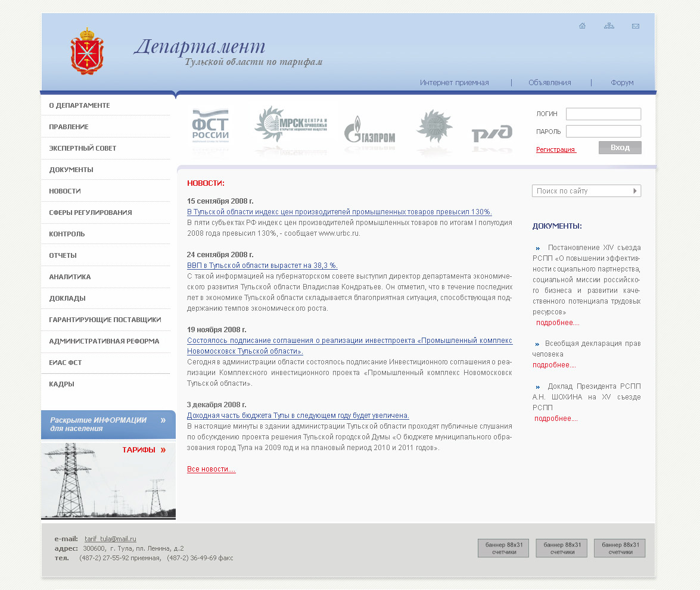Open the ФСТ России partner logo

210,126
